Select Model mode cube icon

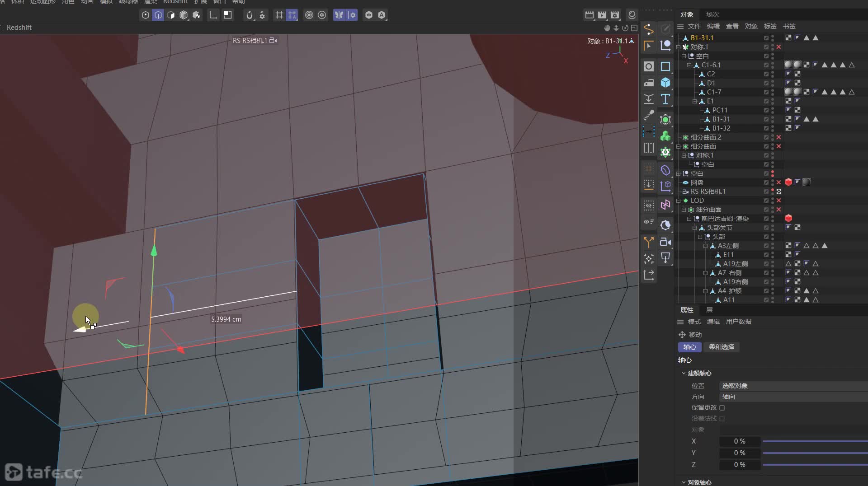pyautogui.click(x=184, y=15)
